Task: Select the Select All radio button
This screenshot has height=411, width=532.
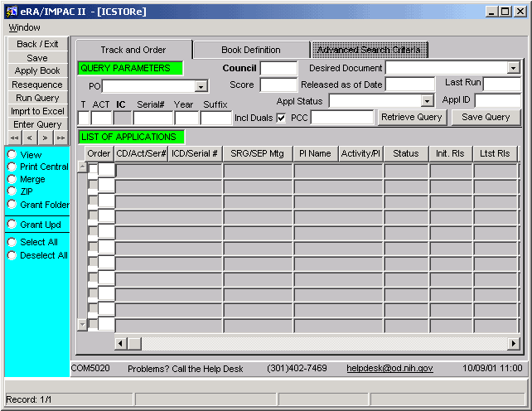Action: [12, 242]
